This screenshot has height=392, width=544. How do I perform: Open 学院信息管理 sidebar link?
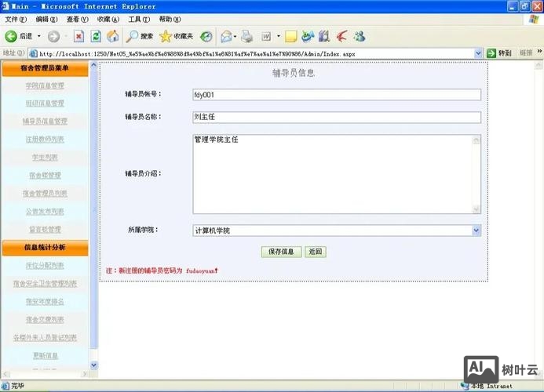45,85
